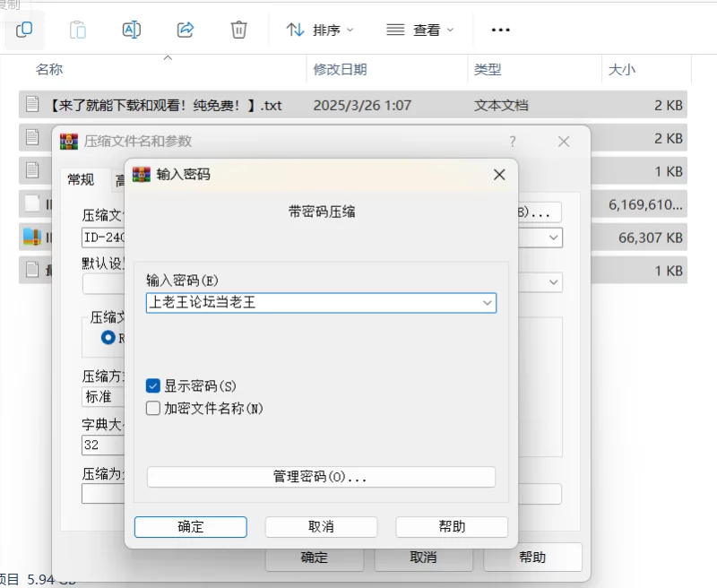
Task: Click the text file icon of 【来了就能下载和观看】.txt
Action: (33, 105)
